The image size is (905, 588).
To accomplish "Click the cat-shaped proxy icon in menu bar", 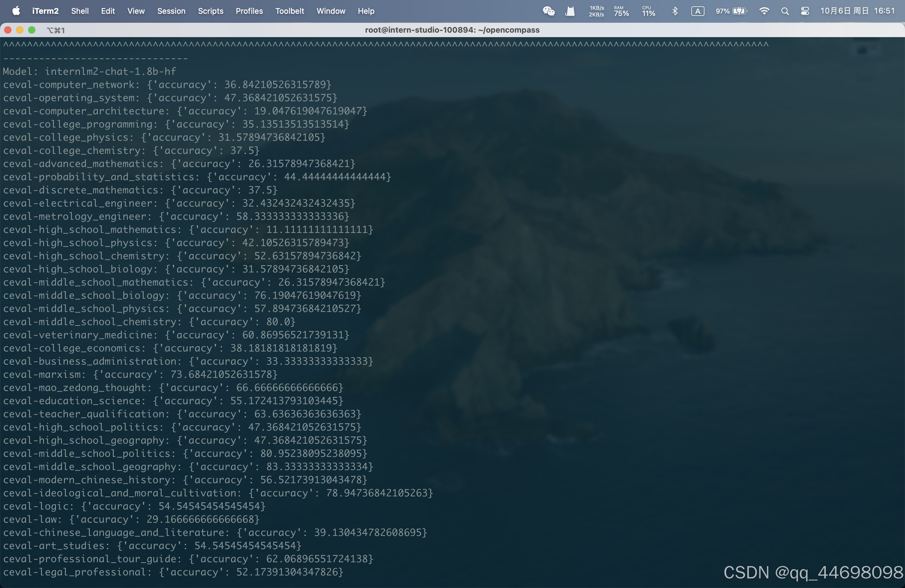I will click(x=569, y=11).
